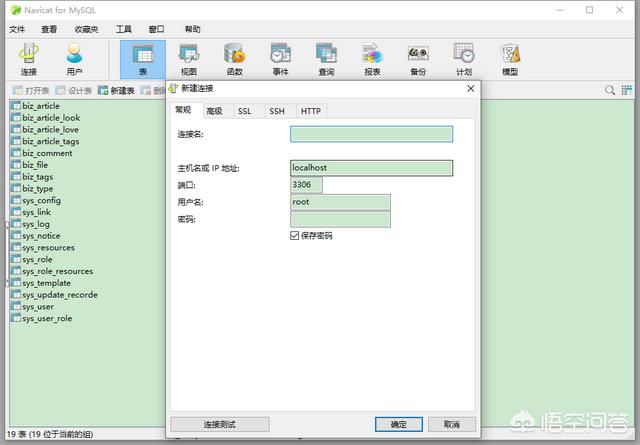Select table sys_log
The height and width of the screenshot is (445, 640).
pos(31,224)
